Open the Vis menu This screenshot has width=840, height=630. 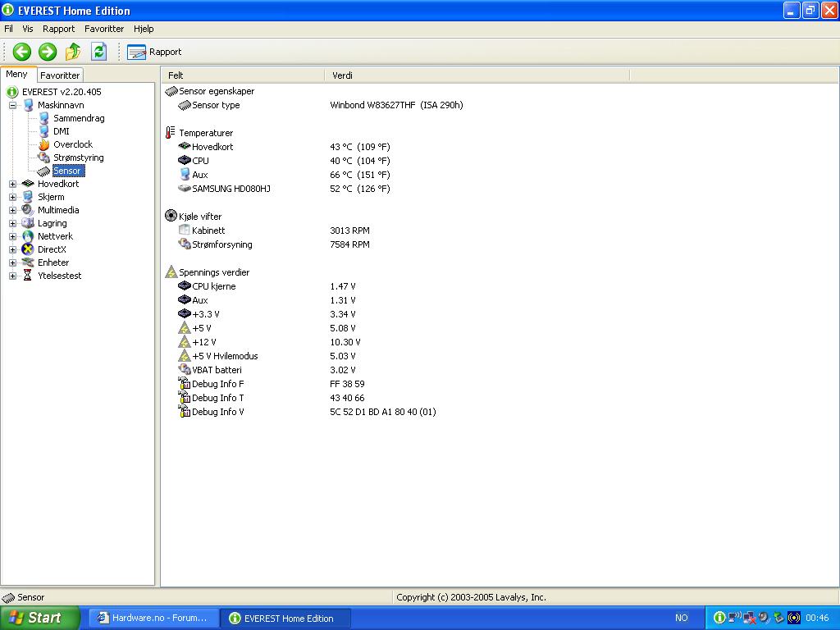28,29
